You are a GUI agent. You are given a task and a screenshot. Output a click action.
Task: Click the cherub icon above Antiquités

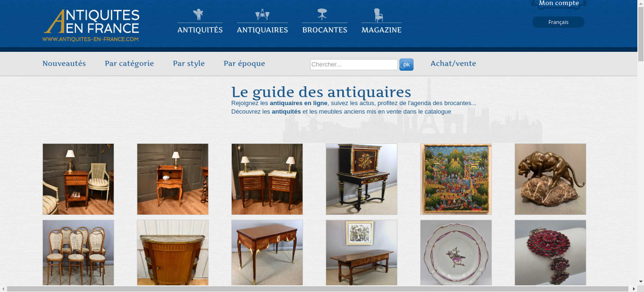(198, 14)
